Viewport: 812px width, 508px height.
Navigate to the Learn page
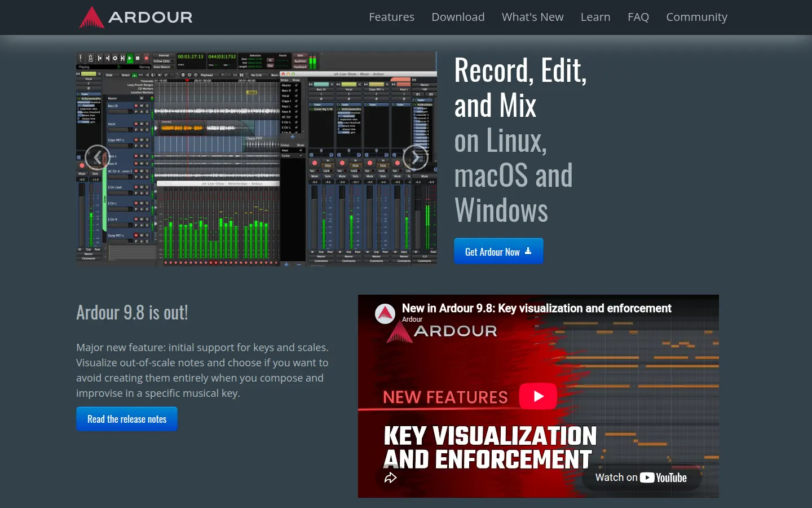(x=595, y=17)
